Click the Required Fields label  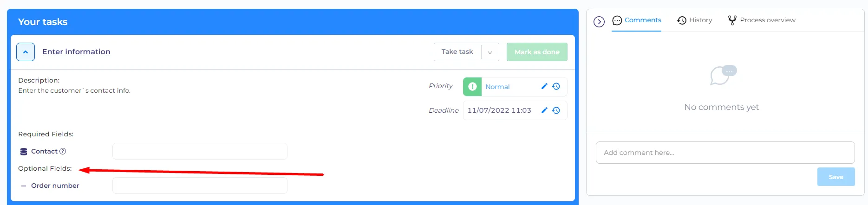pyautogui.click(x=46, y=134)
